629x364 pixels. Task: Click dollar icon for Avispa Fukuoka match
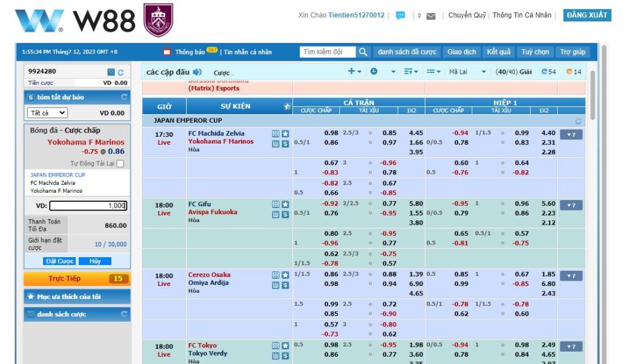click(x=285, y=214)
